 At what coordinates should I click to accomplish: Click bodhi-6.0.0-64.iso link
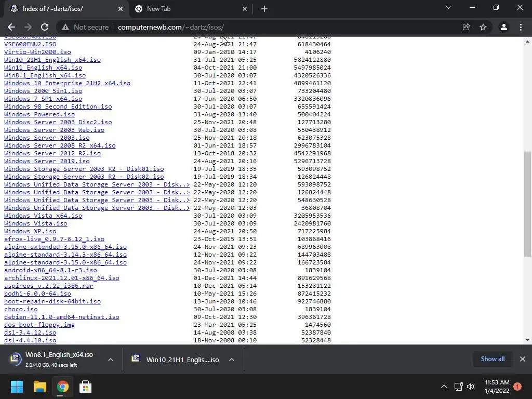(x=37, y=294)
